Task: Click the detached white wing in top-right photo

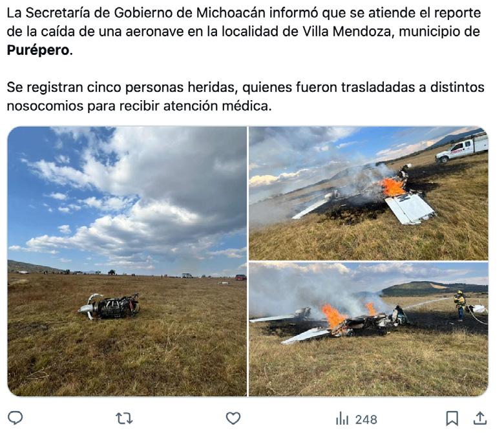Action: [x=410, y=208]
